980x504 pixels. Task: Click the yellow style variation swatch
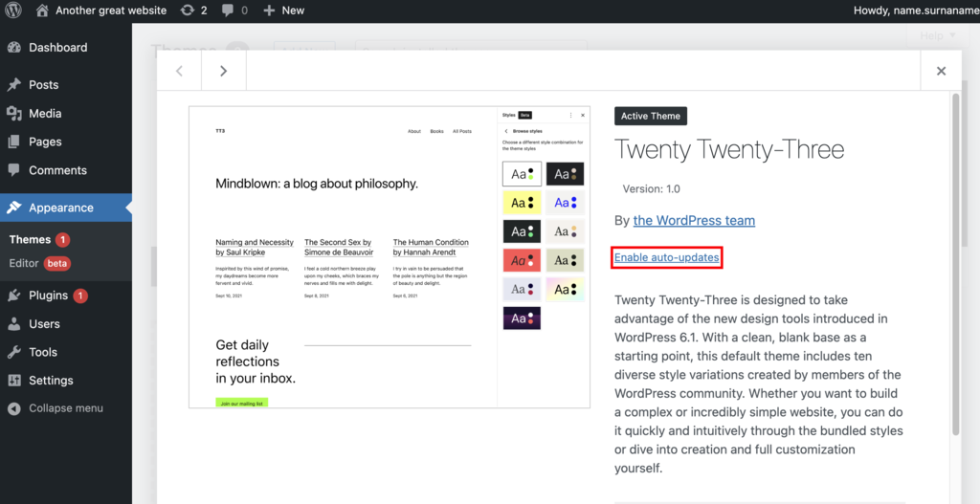pos(522,203)
